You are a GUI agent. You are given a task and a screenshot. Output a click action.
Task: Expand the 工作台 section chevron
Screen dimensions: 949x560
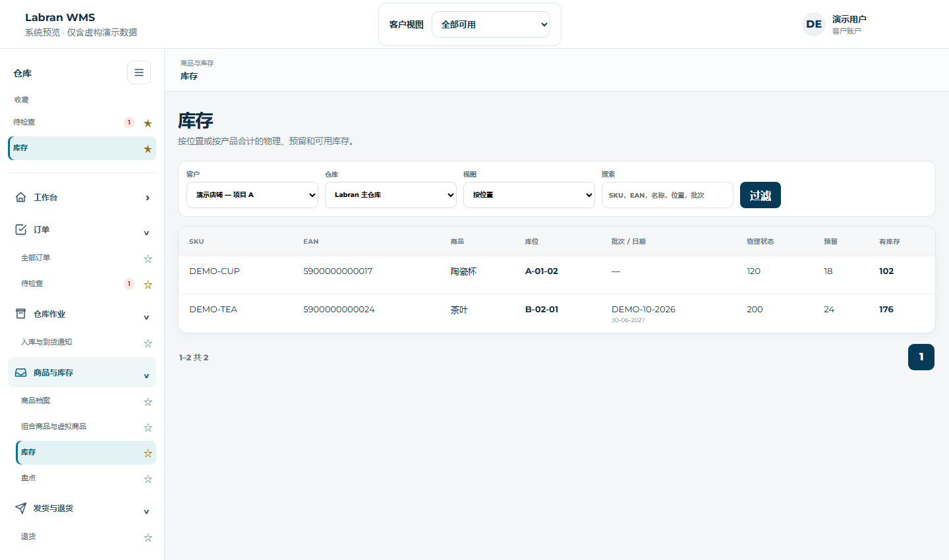147,198
